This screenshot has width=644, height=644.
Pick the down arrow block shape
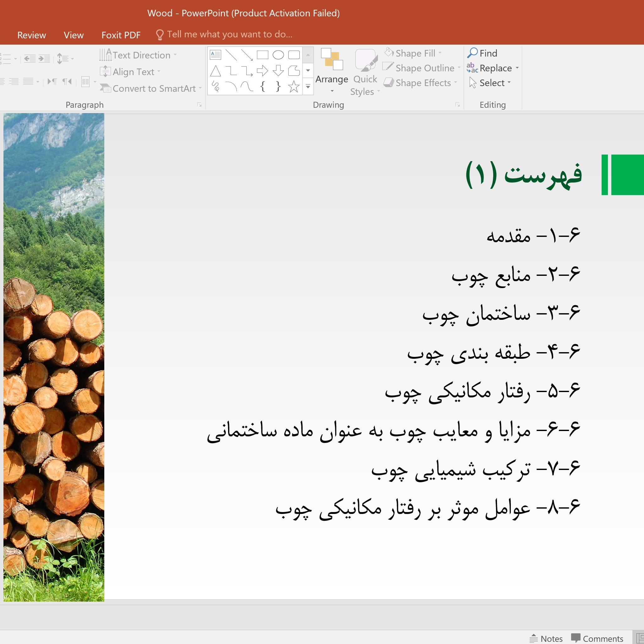point(278,71)
